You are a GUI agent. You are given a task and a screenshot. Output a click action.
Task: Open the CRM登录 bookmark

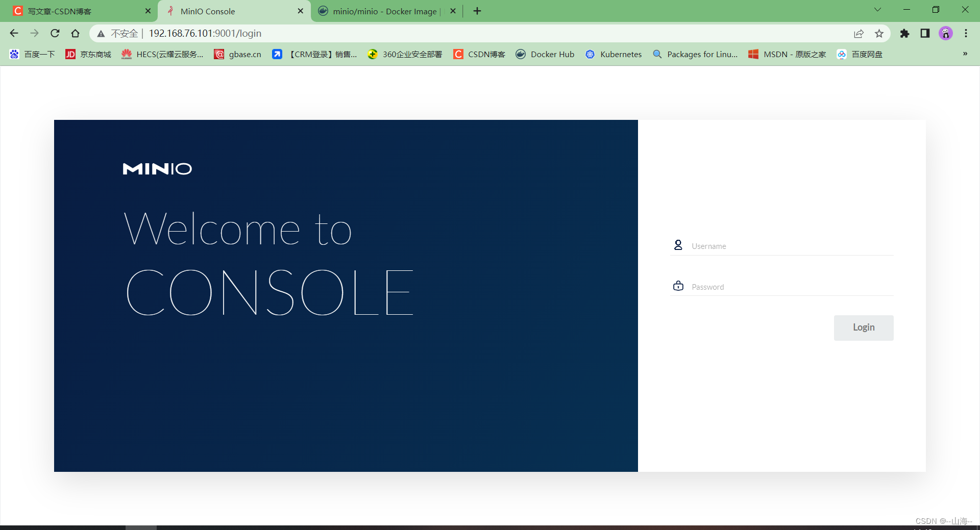point(314,54)
